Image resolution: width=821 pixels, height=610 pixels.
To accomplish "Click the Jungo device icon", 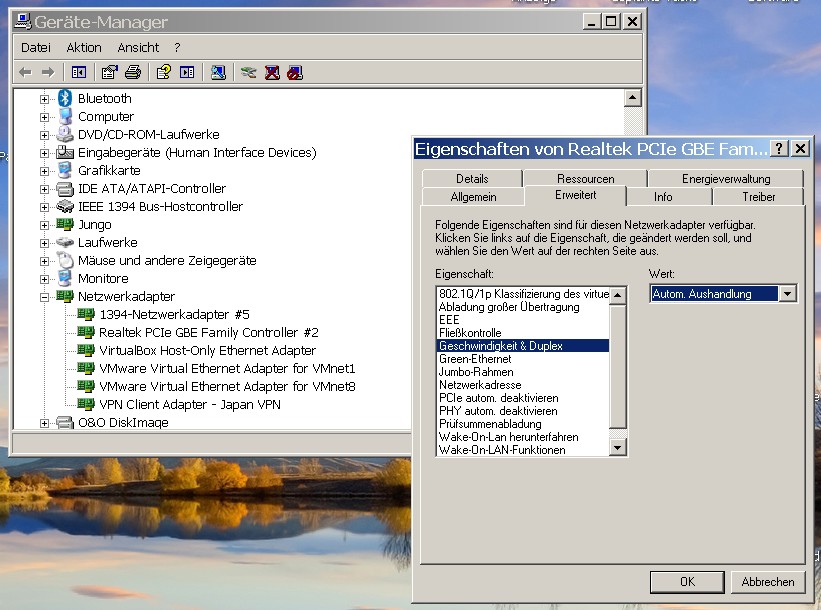I will click(x=65, y=224).
